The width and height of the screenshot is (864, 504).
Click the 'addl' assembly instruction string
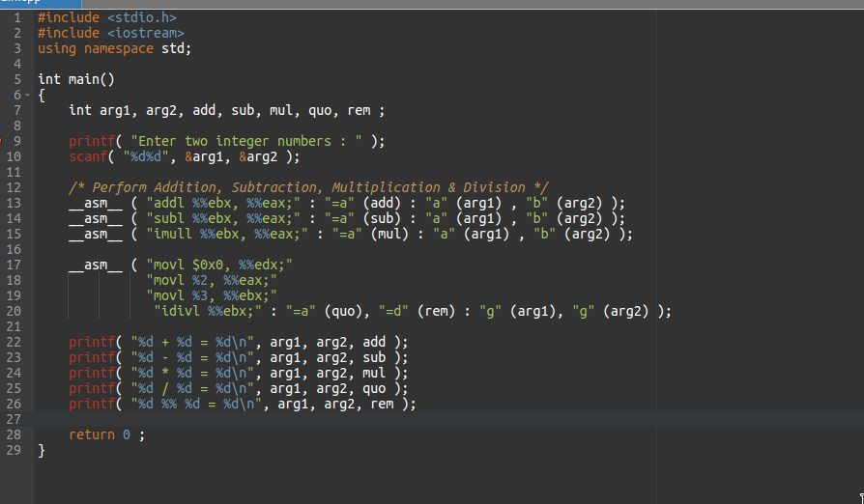pos(223,203)
